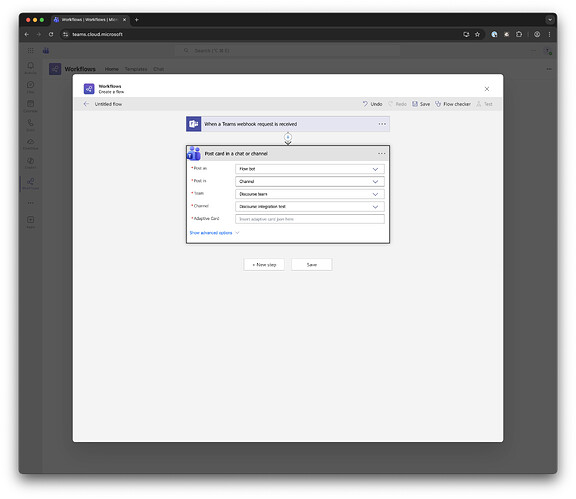Open the browser extensions puzzle icon
The width and height of the screenshot is (576, 499).
click(519, 34)
